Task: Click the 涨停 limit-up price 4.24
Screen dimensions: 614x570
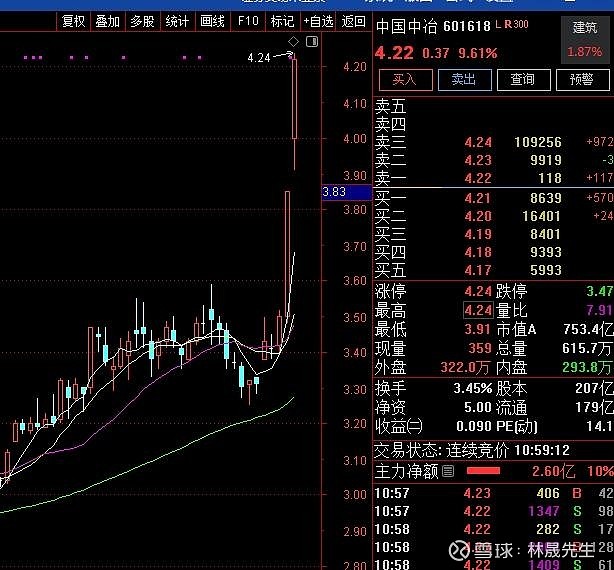Action: coord(478,291)
